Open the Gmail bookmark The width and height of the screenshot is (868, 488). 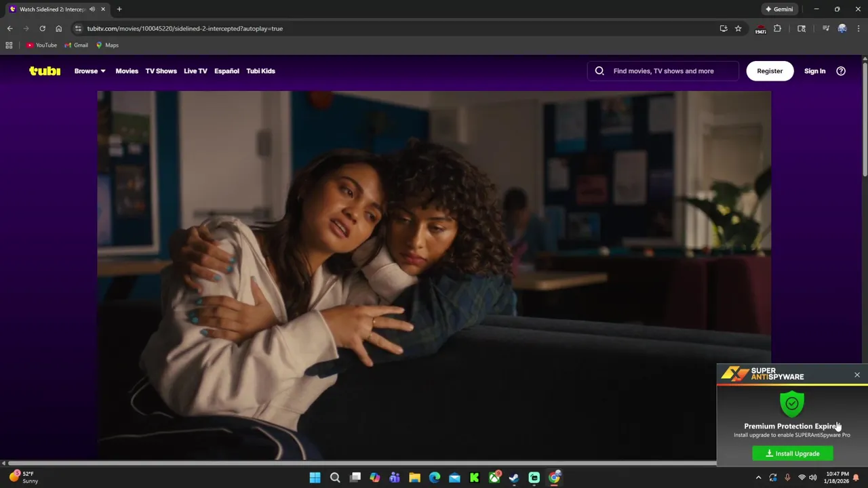tap(76, 45)
